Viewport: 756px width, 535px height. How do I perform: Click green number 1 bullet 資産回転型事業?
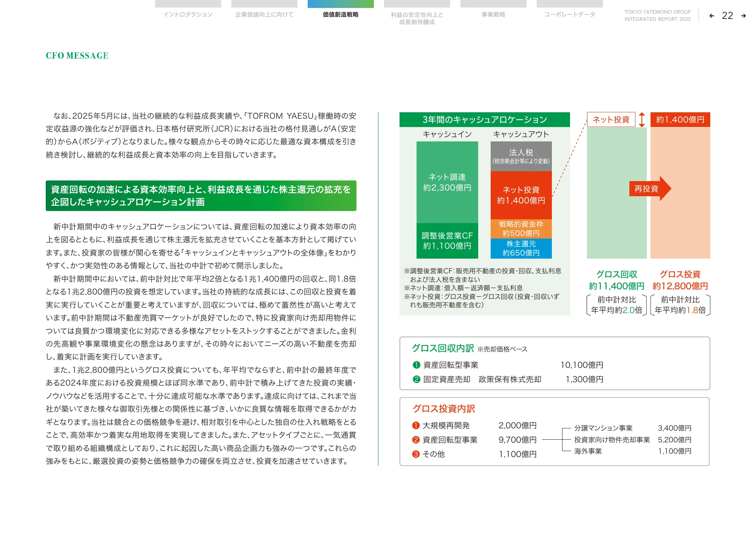[x=417, y=365]
